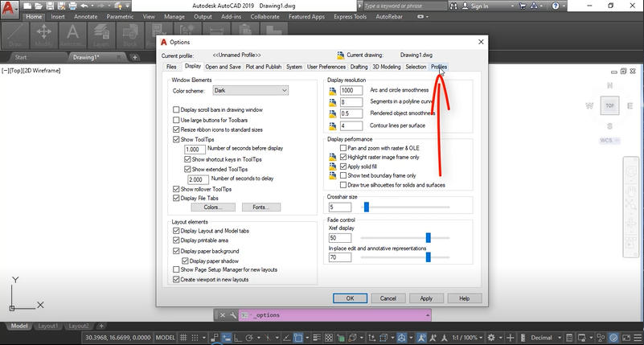The height and width of the screenshot is (345, 644).
Task: Click the OK button in Options
Action: [350, 298]
